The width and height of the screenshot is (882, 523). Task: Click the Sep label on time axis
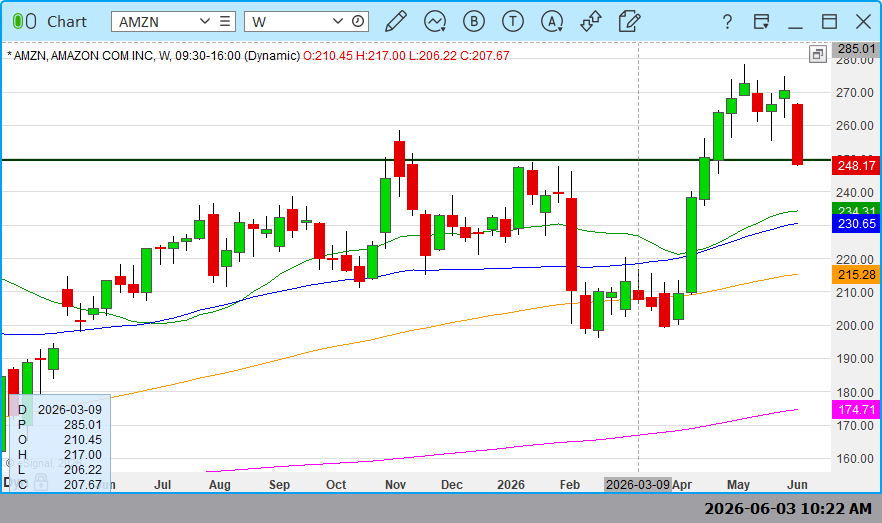(279, 484)
